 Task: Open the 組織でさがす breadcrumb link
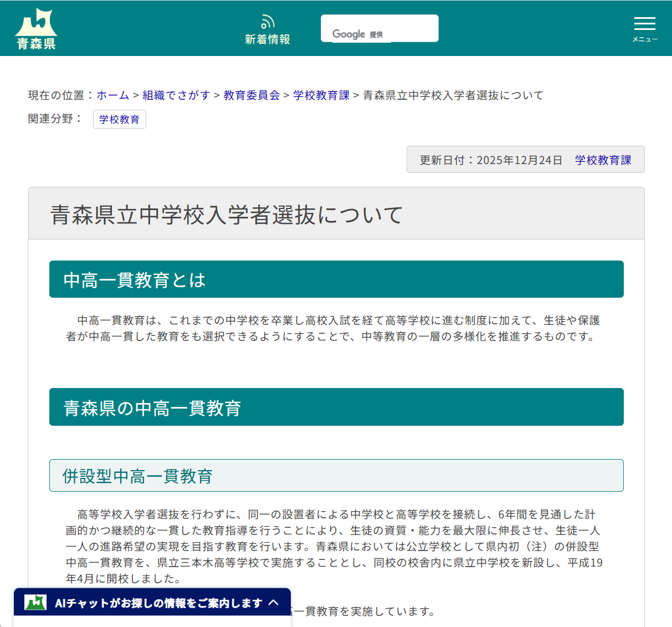[176, 95]
